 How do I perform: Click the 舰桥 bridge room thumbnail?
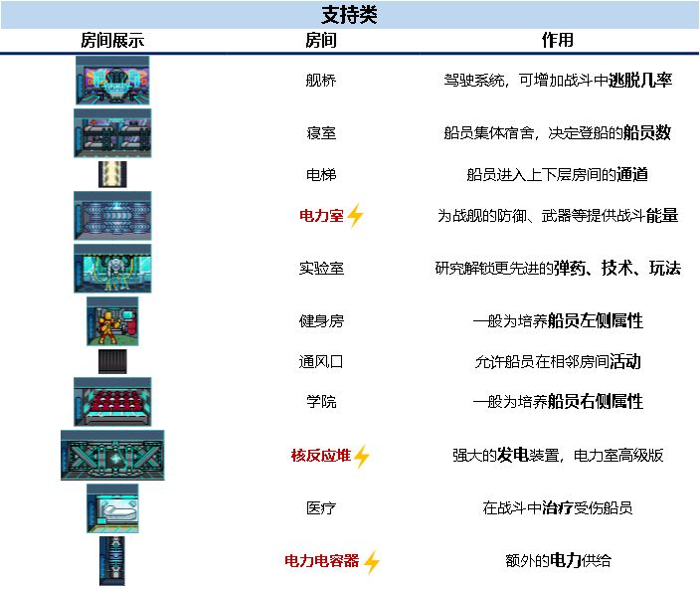pos(112,81)
